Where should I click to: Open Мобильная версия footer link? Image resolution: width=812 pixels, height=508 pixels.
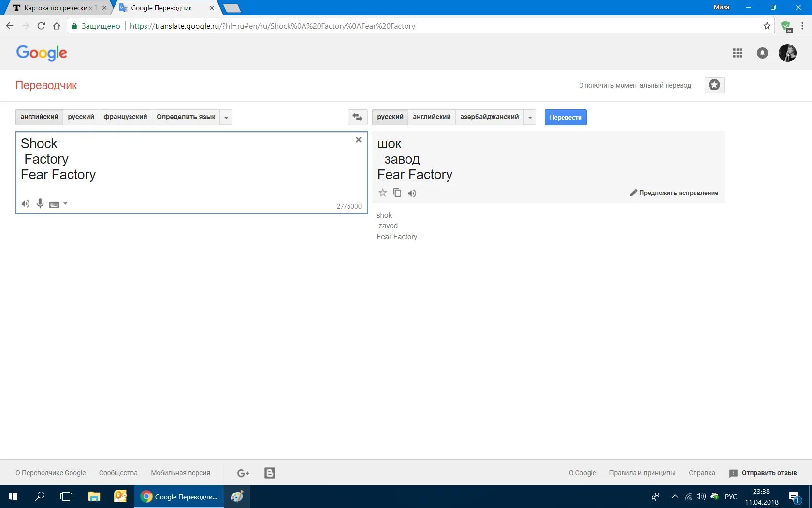[181, 473]
